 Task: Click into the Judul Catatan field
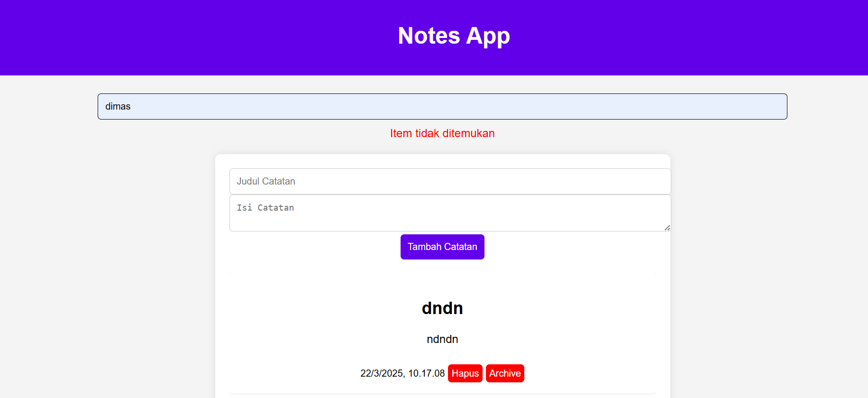coord(450,181)
